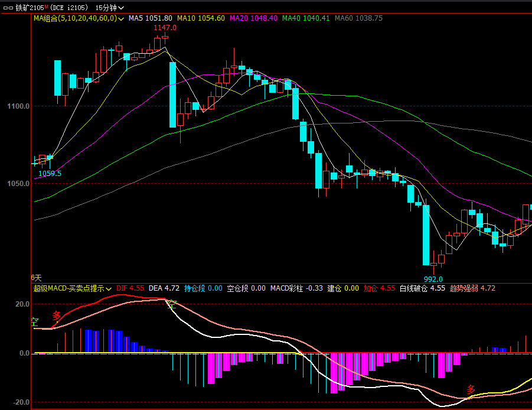Click the DEA 4.72 readout

click(x=164, y=288)
